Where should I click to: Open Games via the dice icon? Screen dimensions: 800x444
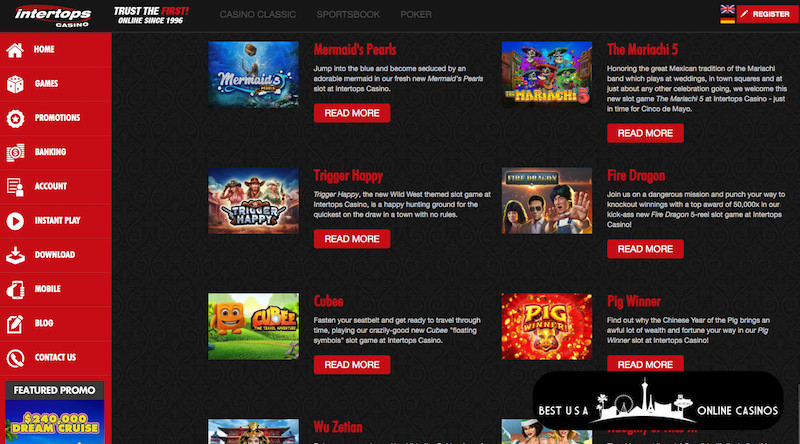pyautogui.click(x=15, y=84)
